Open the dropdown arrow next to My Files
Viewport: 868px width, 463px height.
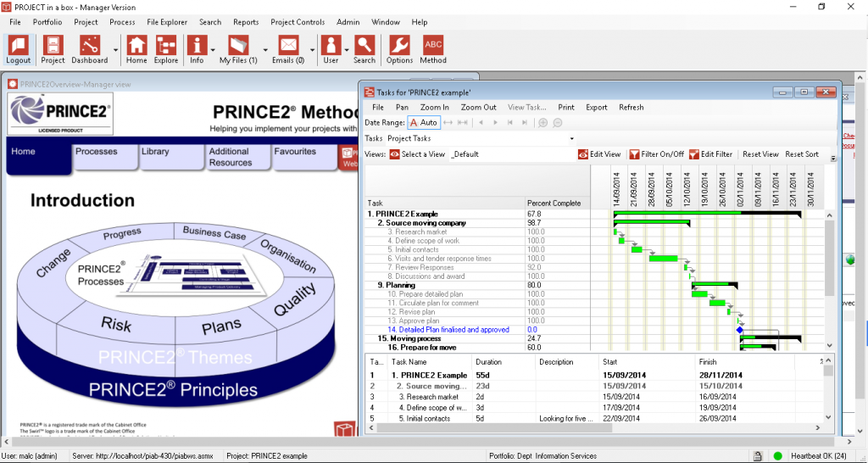point(265,50)
